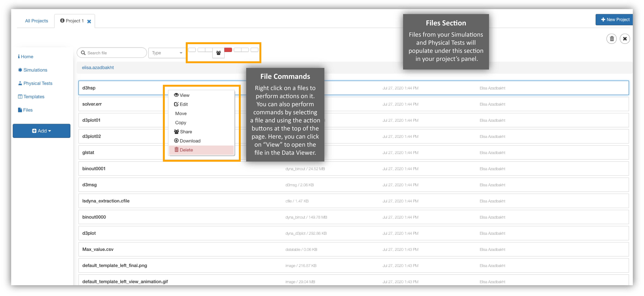The image size is (644, 296).
Task: Select the d3plot01 file row
Action: (x=354, y=120)
